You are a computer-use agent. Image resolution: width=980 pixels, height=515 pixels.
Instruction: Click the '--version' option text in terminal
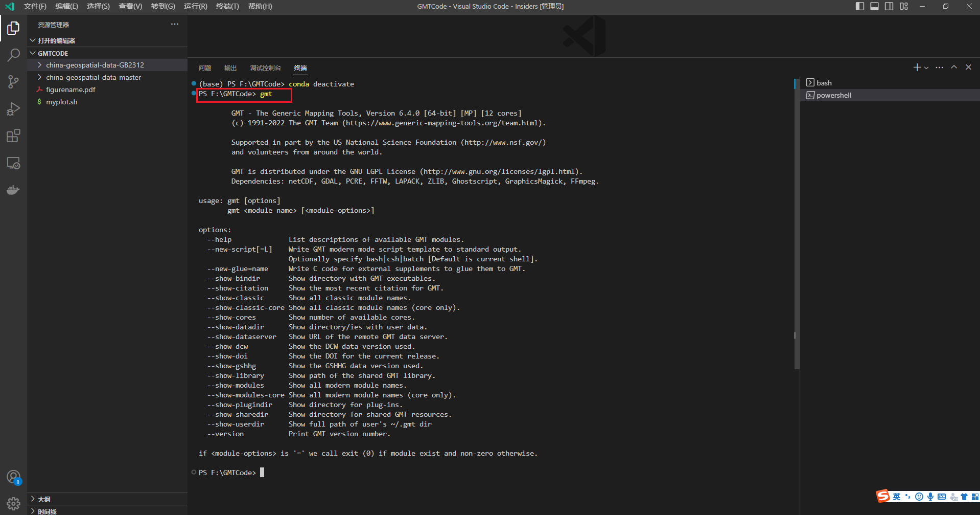(225, 434)
